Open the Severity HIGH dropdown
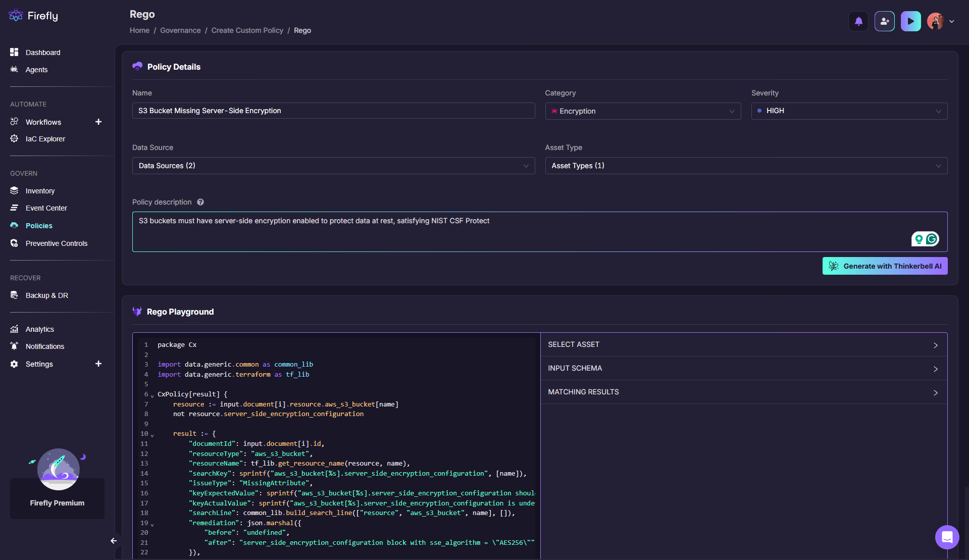This screenshot has width=969, height=560. (x=849, y=111)
